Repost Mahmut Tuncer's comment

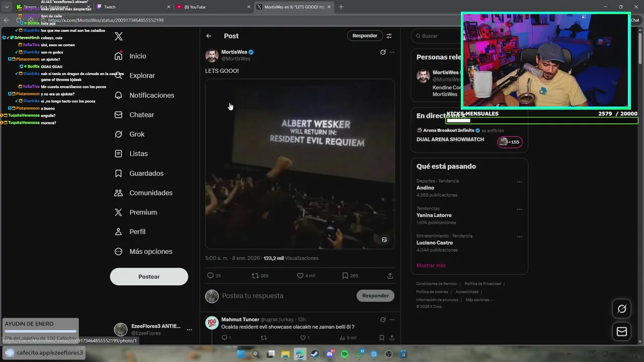click(x=264, y=338)
